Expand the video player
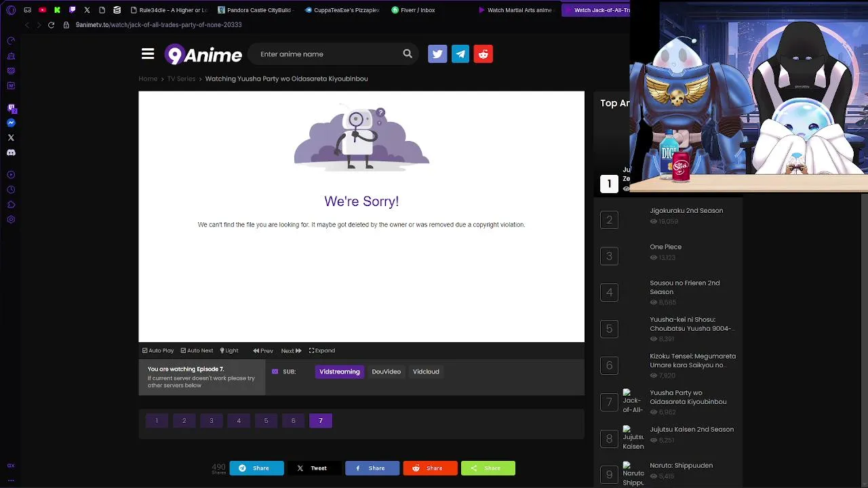868x488 pixels. [x=322, y=350]
